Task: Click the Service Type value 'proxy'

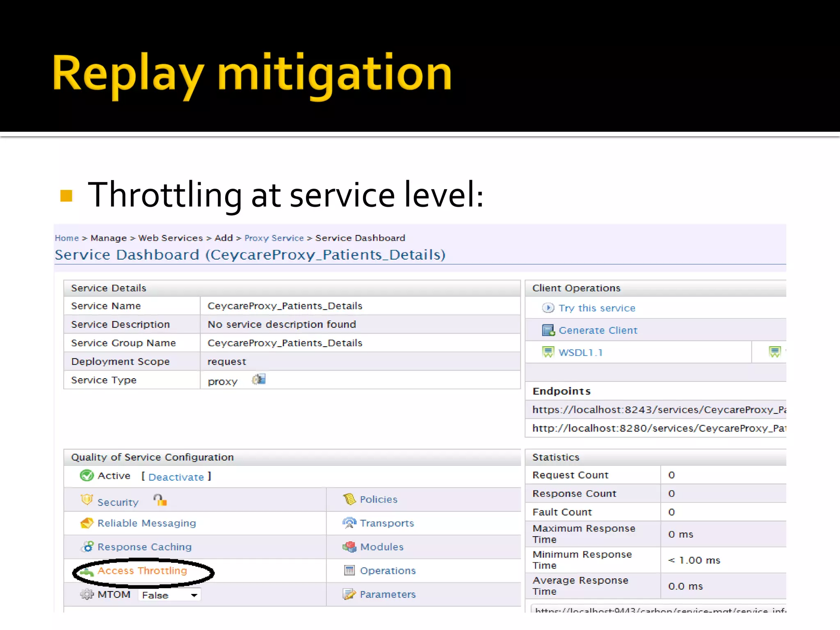Action: pyautogui.click(x=222, y=381)
